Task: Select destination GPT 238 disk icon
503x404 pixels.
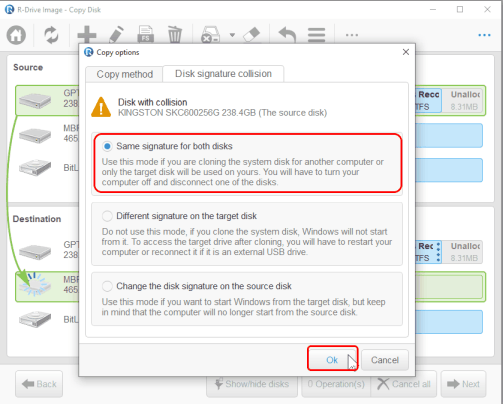Action: pos(35,252)
